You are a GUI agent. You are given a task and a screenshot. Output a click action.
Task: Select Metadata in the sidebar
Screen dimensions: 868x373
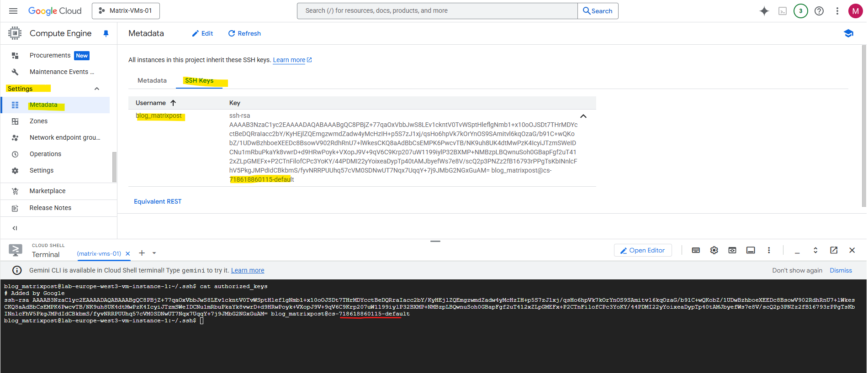click(55, 105)
